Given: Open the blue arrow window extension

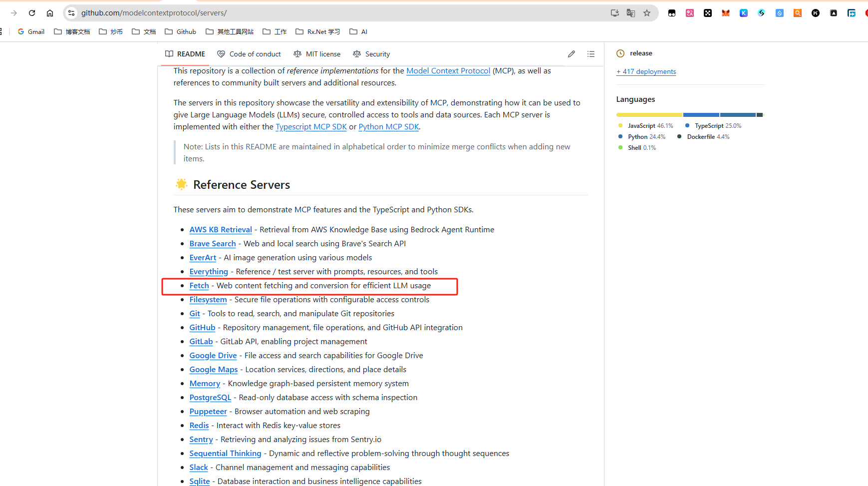Looking at the screenshot, I should (852, 13).
